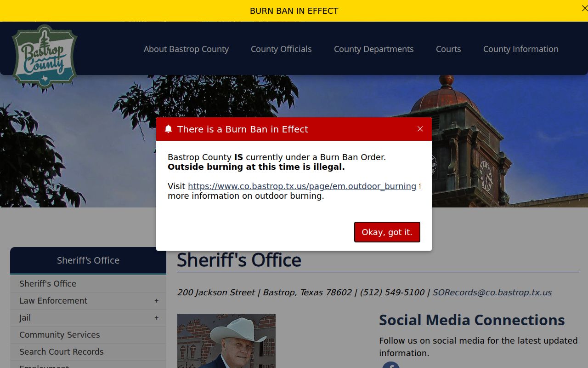Open County Officials menu
The width and height of the screenshot is (588, 368).
pyautogui.click(x=281, y=49)
